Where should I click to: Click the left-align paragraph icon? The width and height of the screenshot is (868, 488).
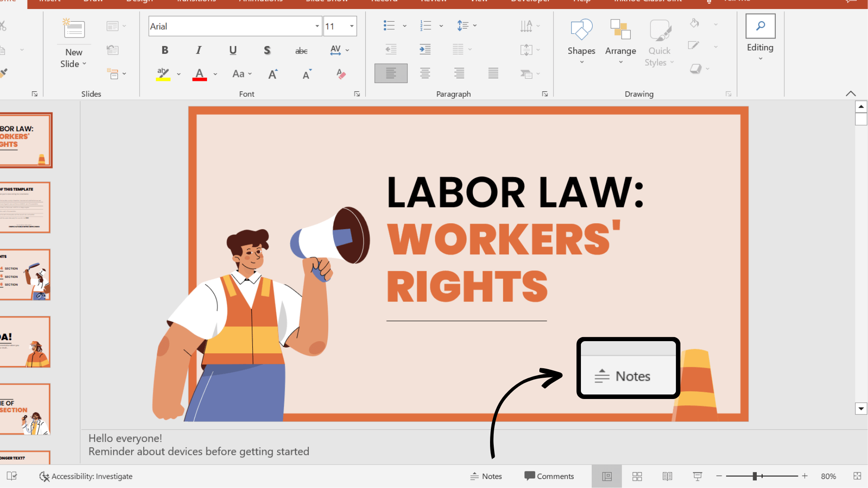tap(391, 73)
